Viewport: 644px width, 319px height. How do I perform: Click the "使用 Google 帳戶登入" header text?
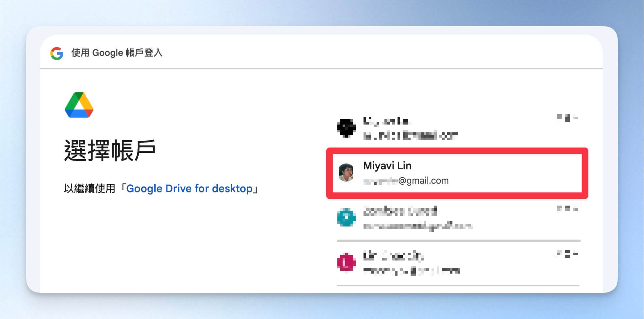[x=117, y=53]
